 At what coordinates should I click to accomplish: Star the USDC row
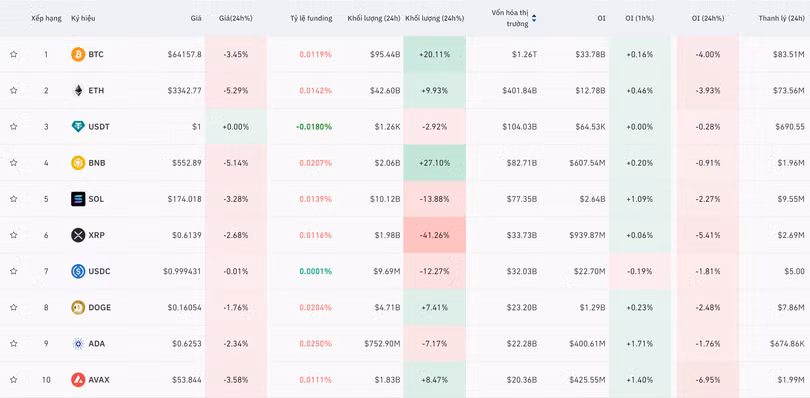(x=13, y=271)
